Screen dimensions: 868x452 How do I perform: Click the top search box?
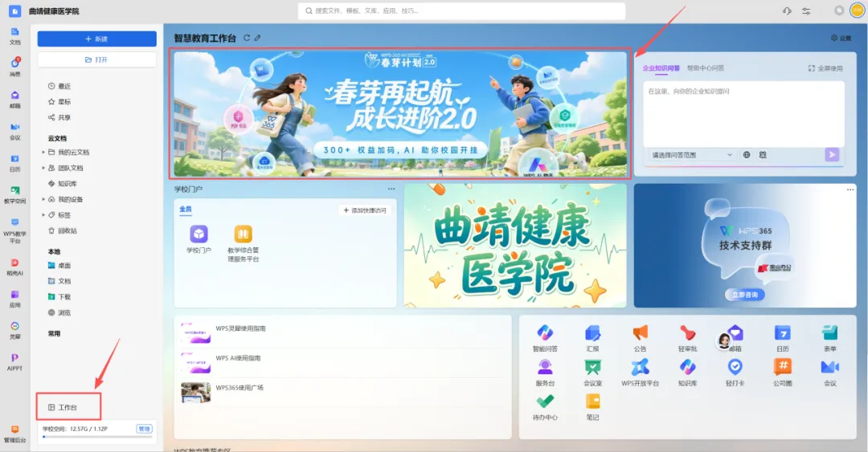461,11
